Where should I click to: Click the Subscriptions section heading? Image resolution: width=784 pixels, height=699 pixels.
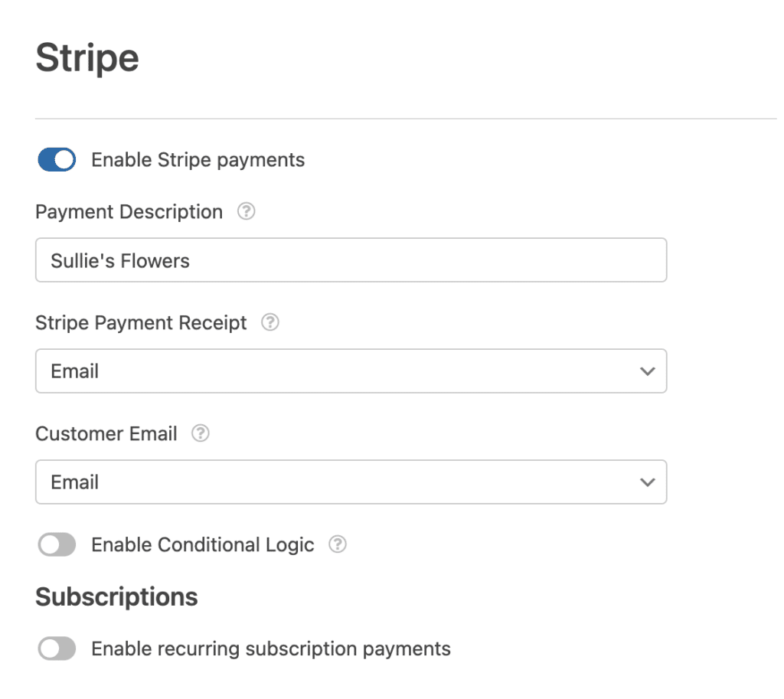click(x=116, y=596)
